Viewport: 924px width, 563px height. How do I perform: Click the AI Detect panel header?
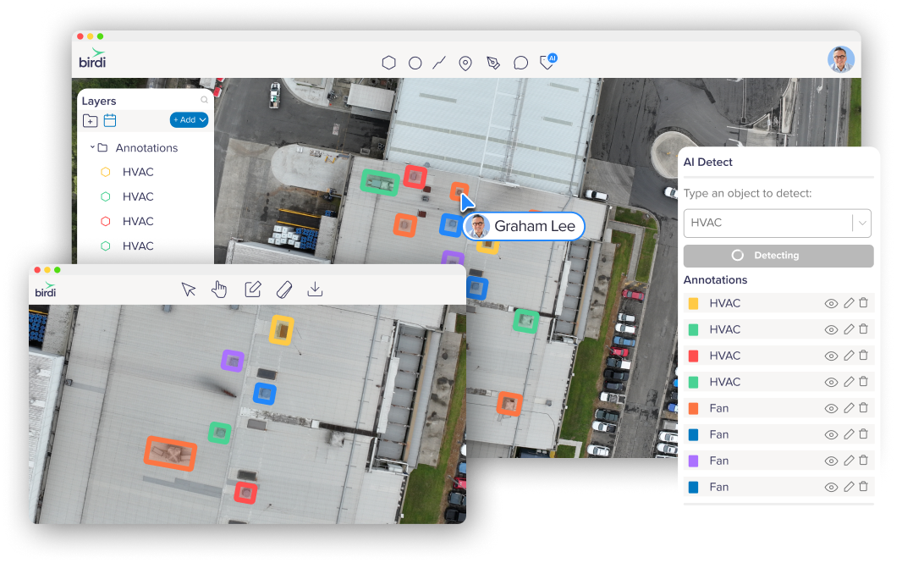pos(708,162)
